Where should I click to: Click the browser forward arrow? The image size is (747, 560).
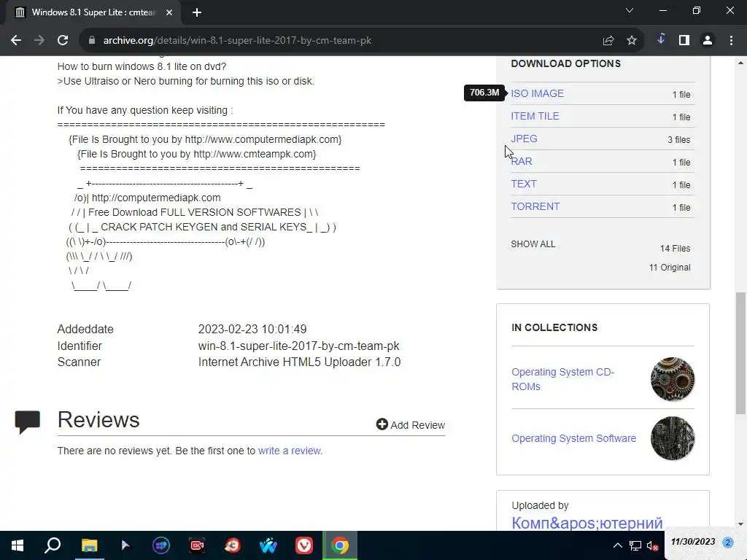[x=39, y=41]
